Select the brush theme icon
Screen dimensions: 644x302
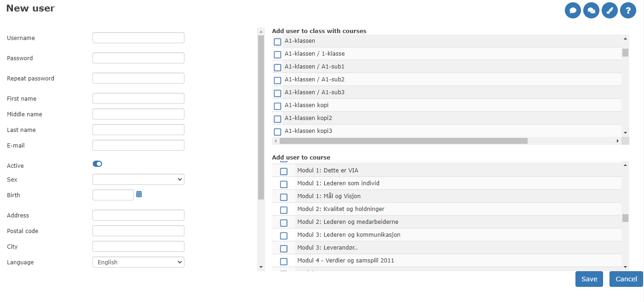609,10
